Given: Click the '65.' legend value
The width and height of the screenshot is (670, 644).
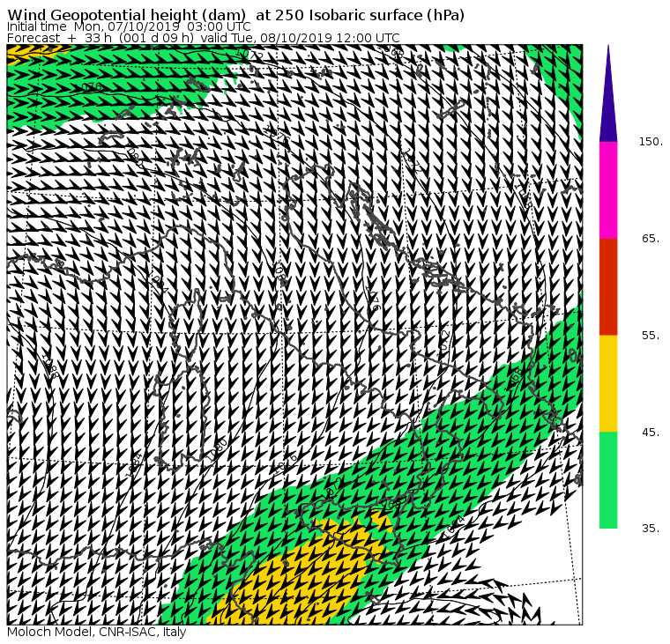Looking at the screenshot, I should (651, 239).
